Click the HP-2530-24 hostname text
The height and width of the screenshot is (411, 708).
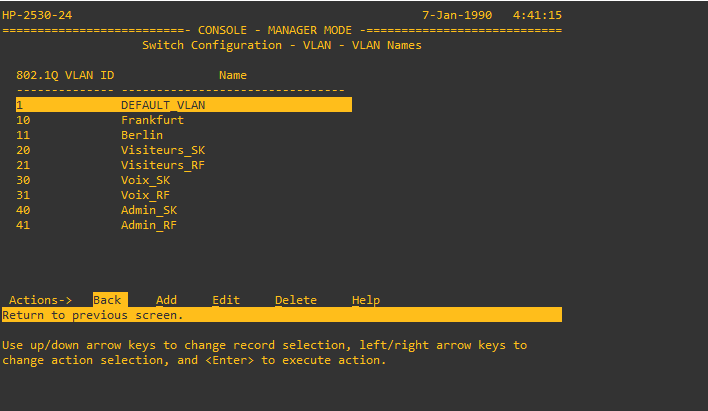click(37, 16)
